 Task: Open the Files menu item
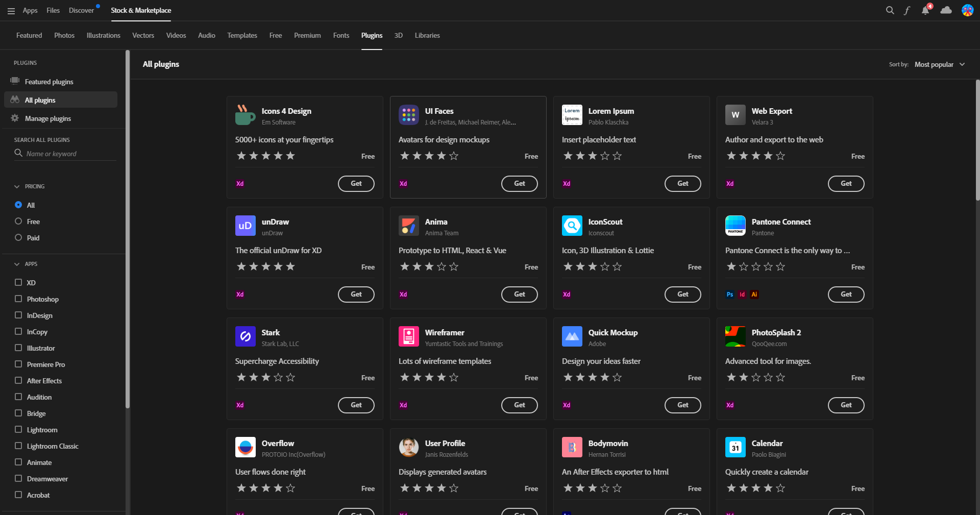[53, 10]
